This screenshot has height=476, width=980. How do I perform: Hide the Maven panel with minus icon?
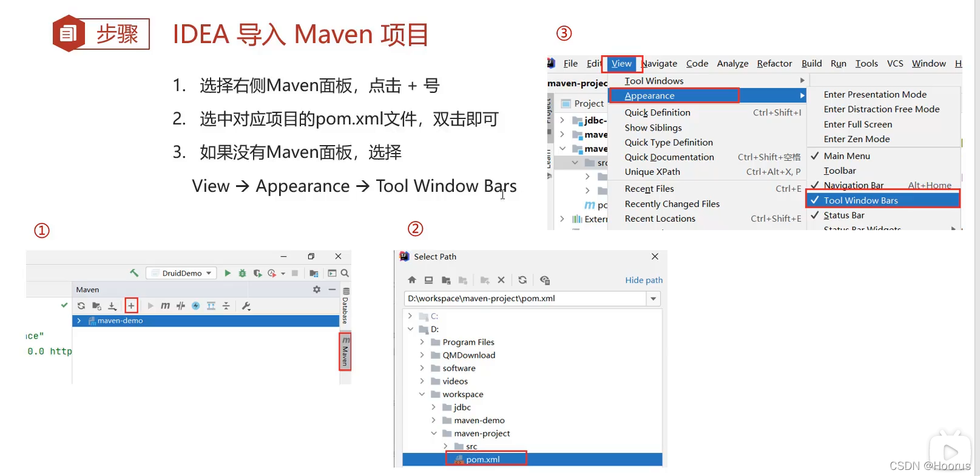[332, 290]
